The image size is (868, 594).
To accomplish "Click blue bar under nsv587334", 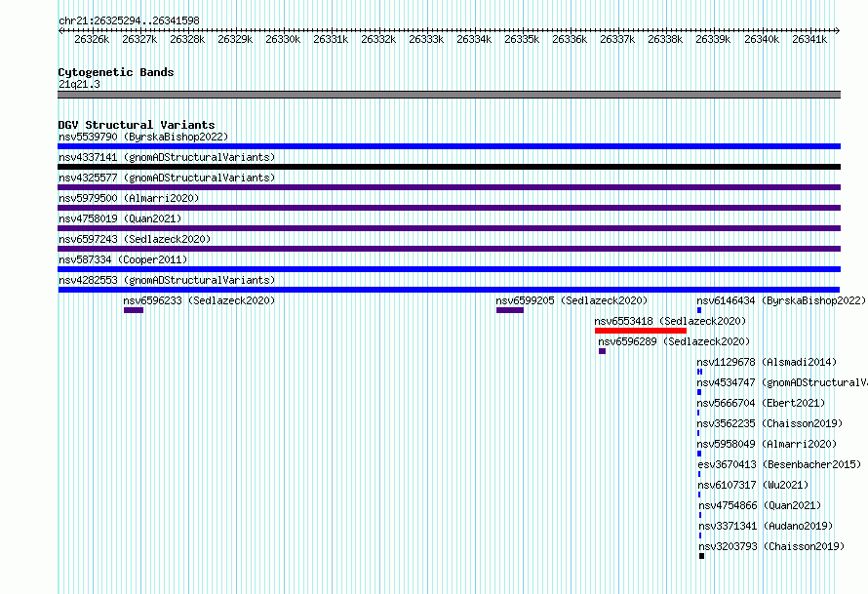I will [449, 269].
